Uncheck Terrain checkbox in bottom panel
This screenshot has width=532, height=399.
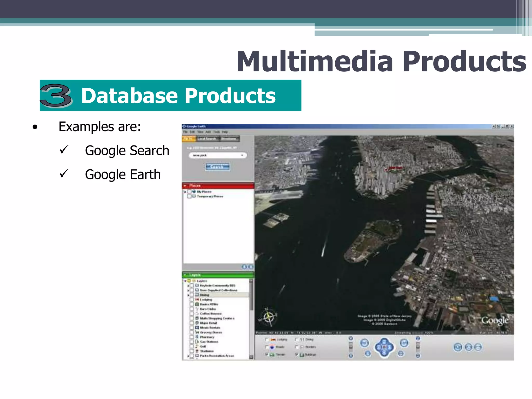pos(267,354)
